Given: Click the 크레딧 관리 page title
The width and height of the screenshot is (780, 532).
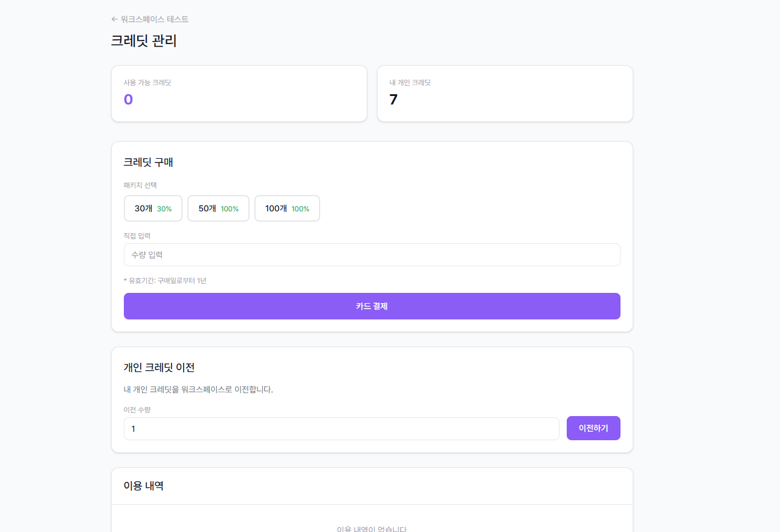Looking at the screenshot, I should pyautogui.click(x=145, y=41).
